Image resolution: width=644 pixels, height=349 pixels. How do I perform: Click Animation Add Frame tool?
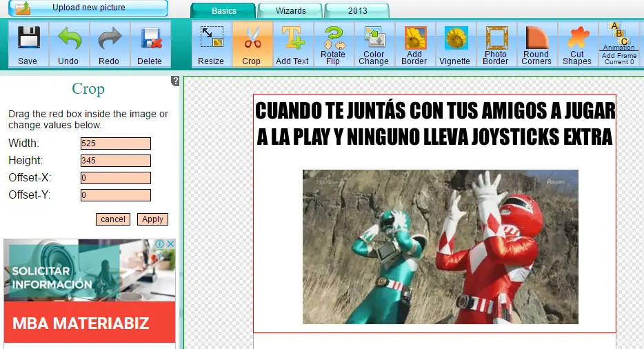(618, 44)
